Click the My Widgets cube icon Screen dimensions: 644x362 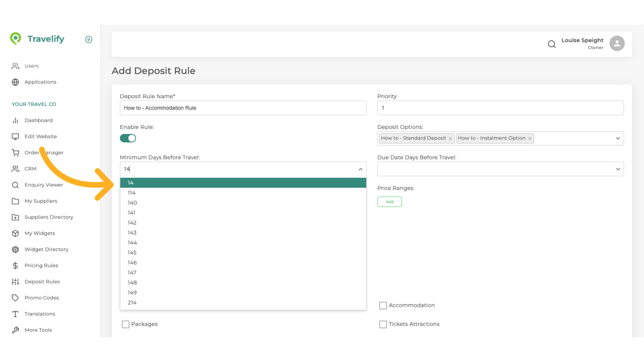point(15,234)
